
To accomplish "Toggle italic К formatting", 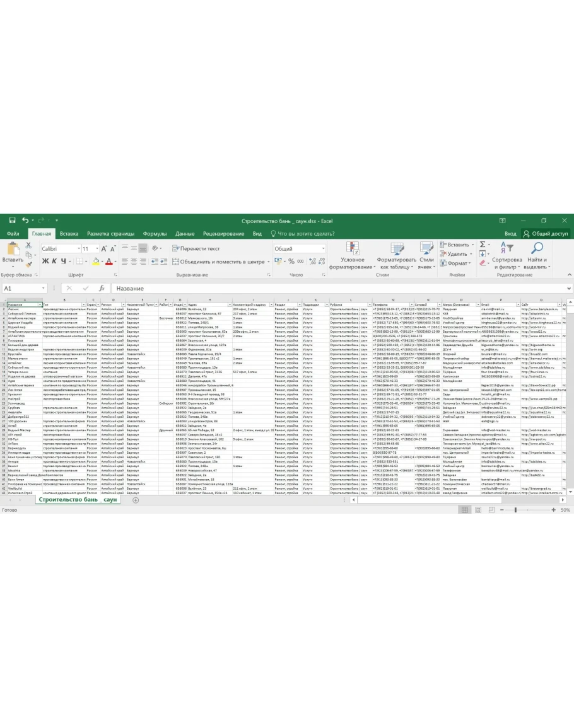I will (54, 262).
